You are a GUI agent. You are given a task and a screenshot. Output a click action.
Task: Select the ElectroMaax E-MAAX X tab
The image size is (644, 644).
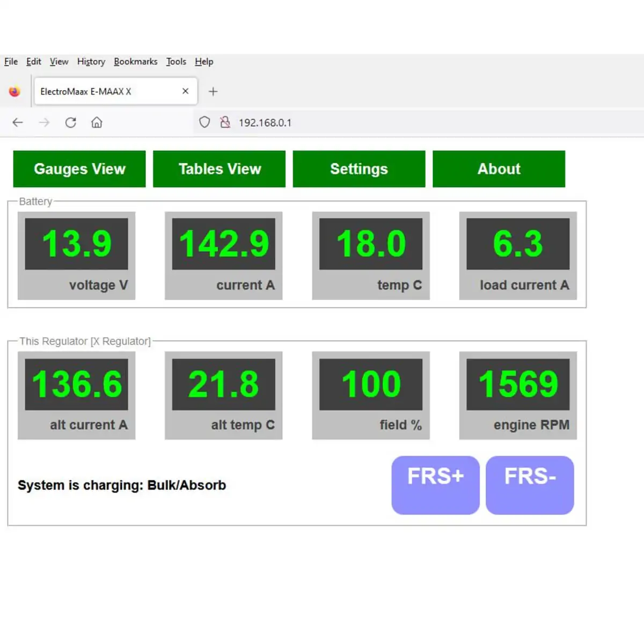115,91
